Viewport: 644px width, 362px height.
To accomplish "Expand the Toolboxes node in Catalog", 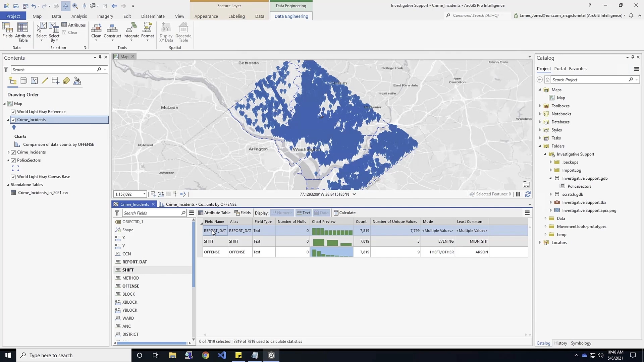I will click(540, 106).
